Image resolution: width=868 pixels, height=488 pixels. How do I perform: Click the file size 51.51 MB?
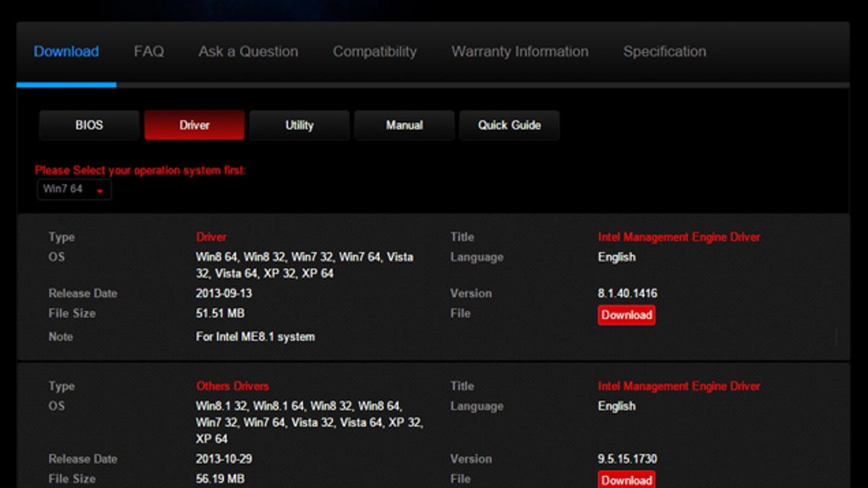220,314
